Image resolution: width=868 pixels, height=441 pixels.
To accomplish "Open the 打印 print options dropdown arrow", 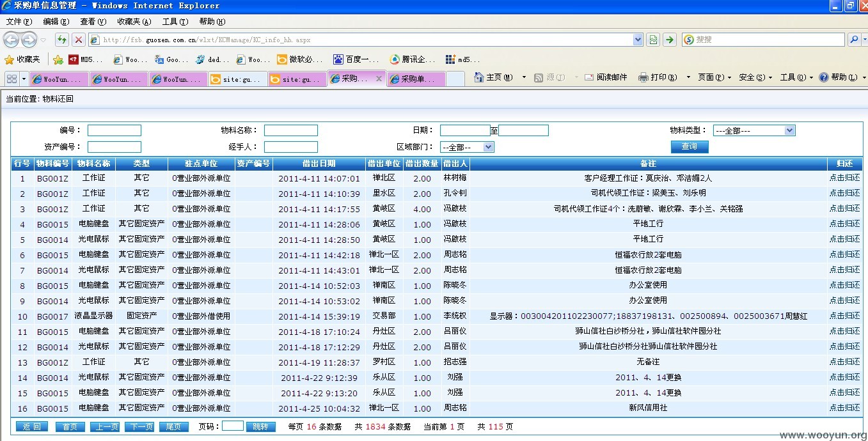I will point(688,77).
